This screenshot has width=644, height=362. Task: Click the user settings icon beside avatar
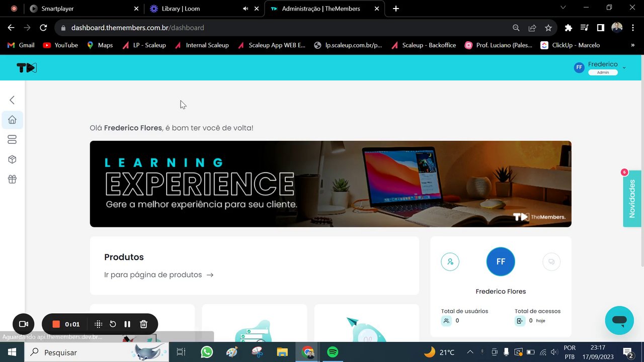(450, 261)
